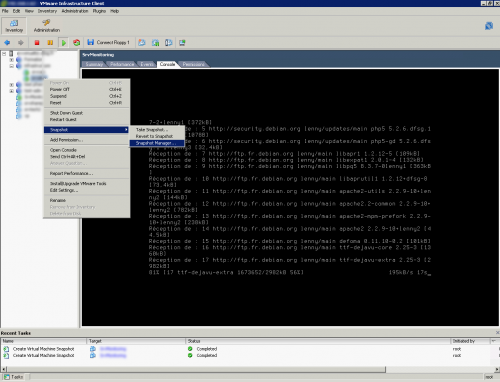Screen dimensions: 500x382
Task: Select Edit Settings... menu item
Action: coord(87,190)
